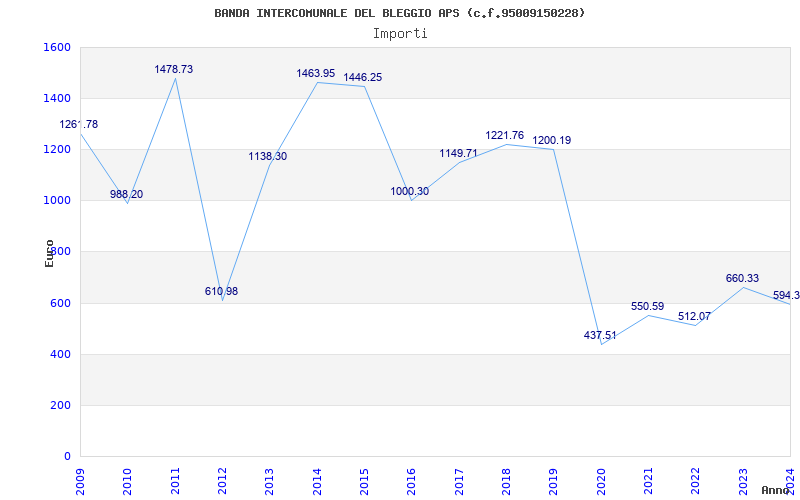Click the 437.51 data label
The image size is (800, 500).
[600, 336]
